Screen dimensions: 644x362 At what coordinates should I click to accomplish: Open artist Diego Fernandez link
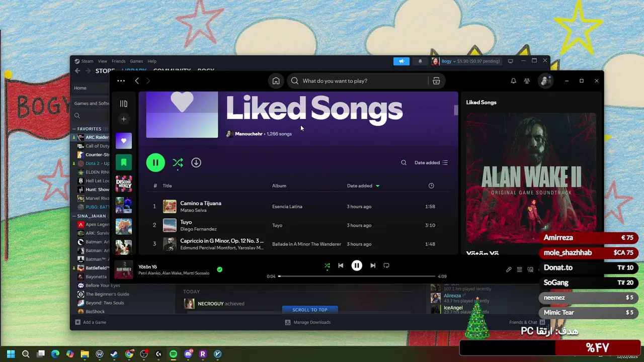(198, 229)
